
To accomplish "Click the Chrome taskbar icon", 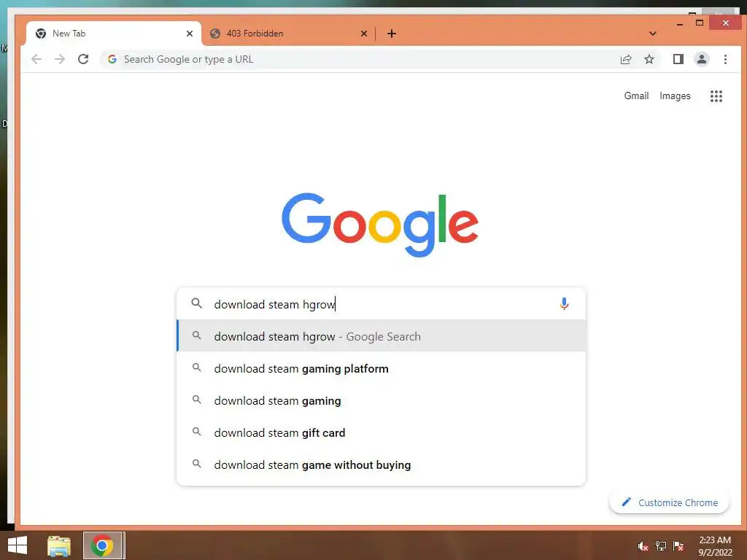I will 104,545.
